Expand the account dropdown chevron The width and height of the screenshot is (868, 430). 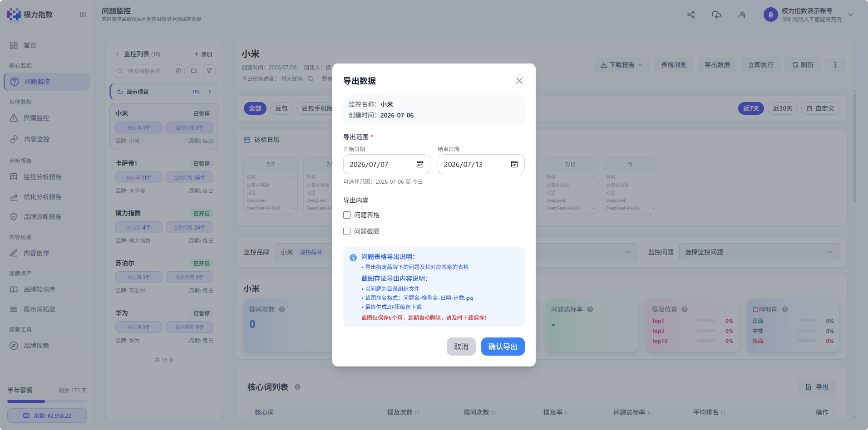(851, 15)
